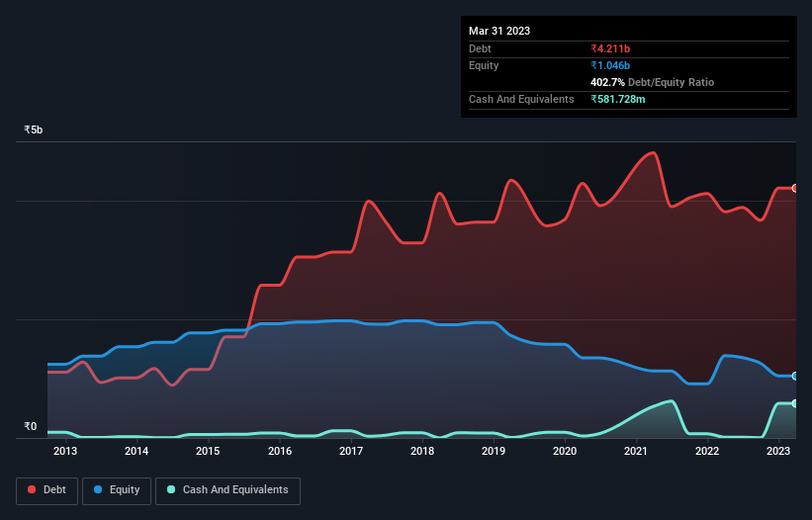
Task: Click the 2014 x-axis label
Action: tap(136, 451)
